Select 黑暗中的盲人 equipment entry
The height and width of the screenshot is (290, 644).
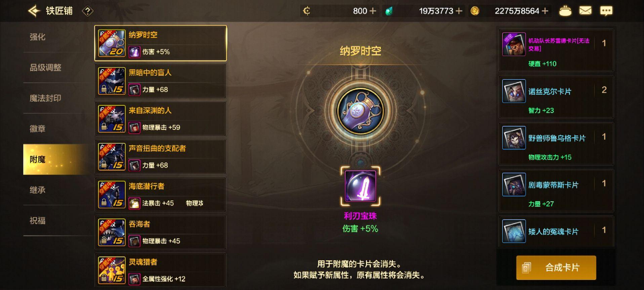[161, 81]
